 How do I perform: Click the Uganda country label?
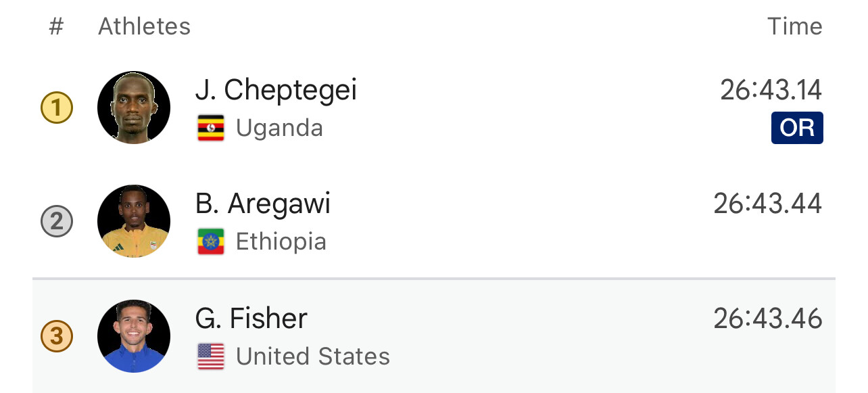click(x=279, y=128)
